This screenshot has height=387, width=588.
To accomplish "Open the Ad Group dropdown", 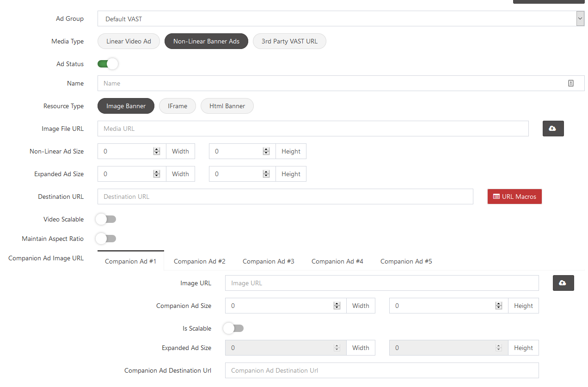I will [x=341, y=19].
